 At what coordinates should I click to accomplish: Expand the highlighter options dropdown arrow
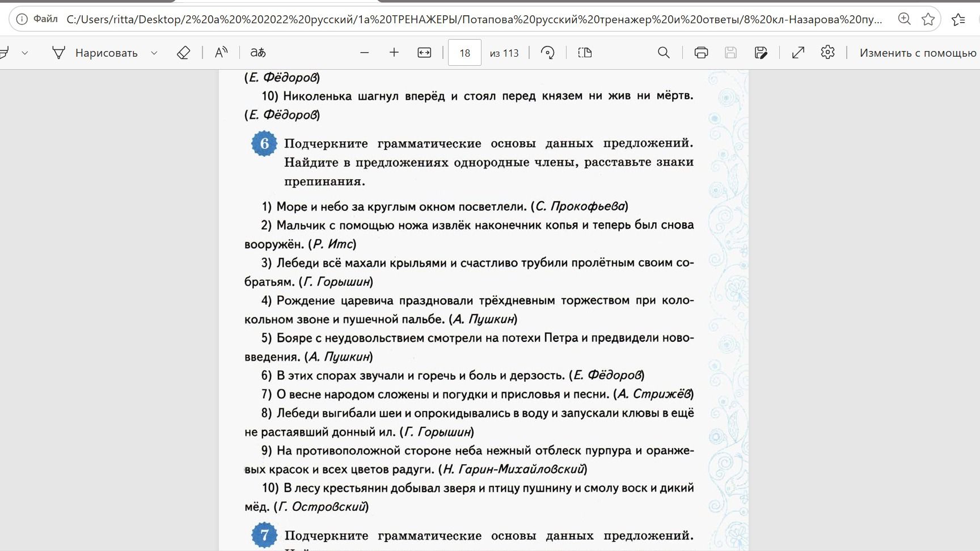pos(25,53)
